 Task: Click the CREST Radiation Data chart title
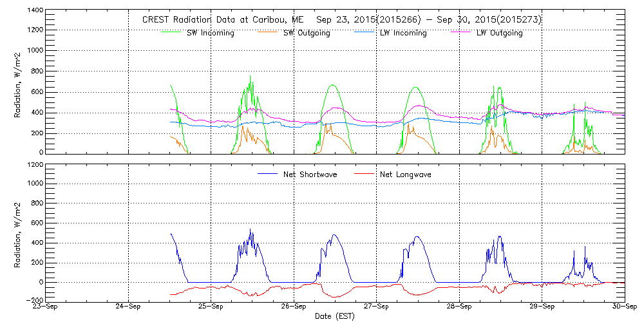[341, 19]
